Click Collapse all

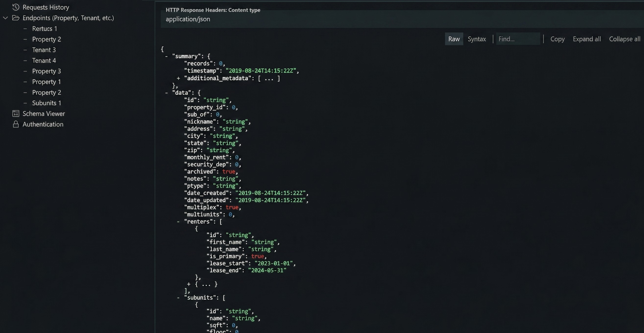[x=624, y=39]
